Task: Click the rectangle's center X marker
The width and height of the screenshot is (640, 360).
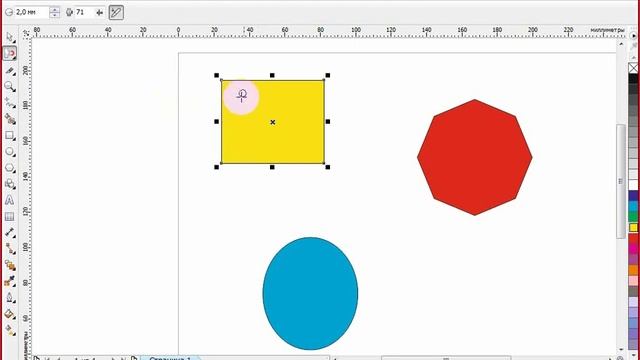Action: [x=273, y=122]
